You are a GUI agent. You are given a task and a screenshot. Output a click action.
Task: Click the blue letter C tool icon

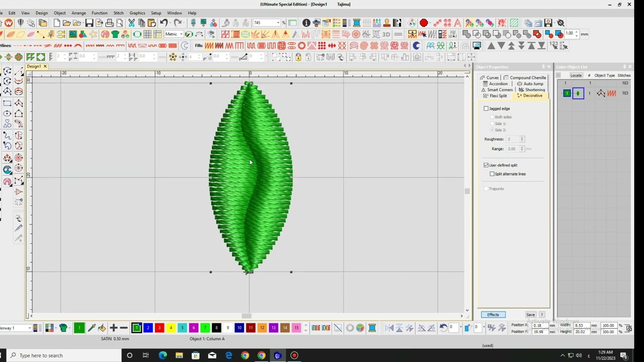(416, 46)
